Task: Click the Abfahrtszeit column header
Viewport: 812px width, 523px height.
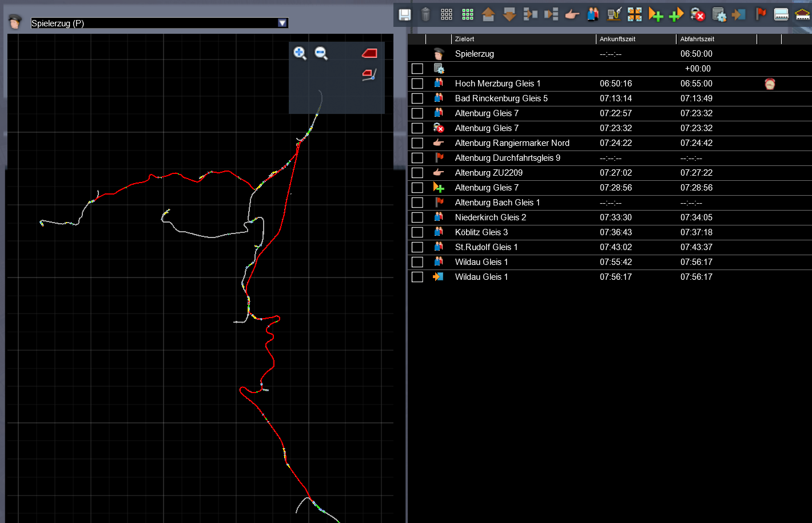Action: pyautogui.click(x=697, y=39)
